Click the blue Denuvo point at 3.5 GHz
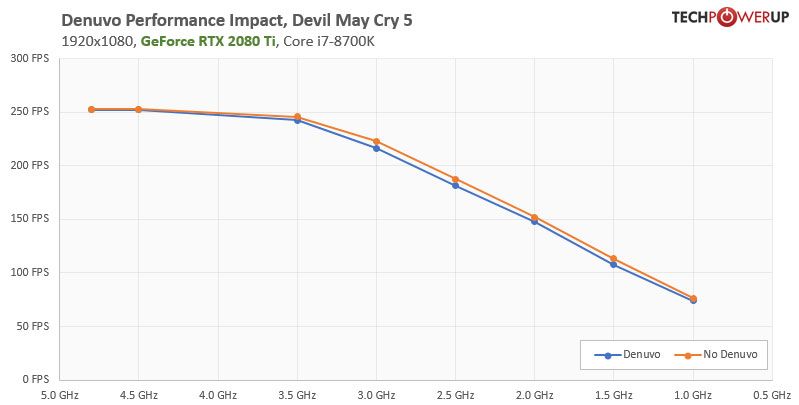Image resolution: width=799 pixels, height=405 pixels. pos(297,120)
